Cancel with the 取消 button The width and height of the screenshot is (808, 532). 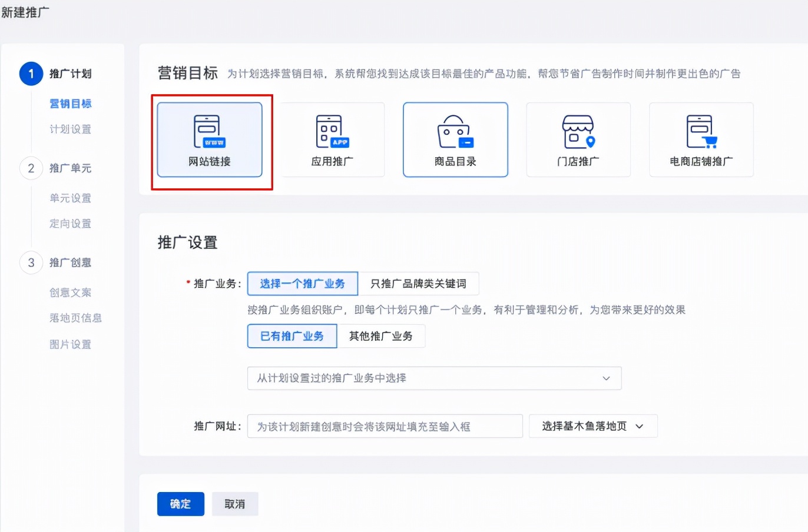[235, 504]
